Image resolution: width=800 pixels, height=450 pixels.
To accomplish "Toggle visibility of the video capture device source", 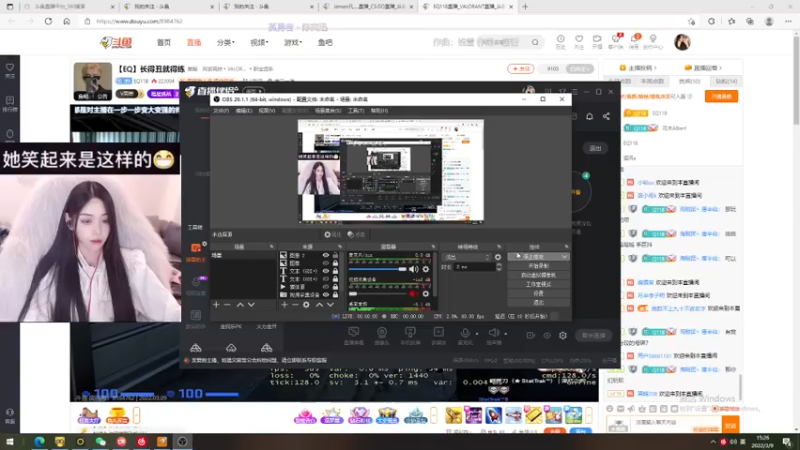I will [x=326, y=295].
